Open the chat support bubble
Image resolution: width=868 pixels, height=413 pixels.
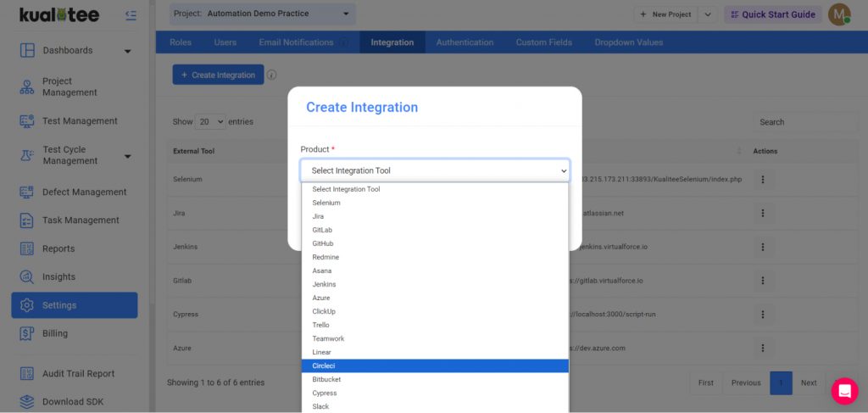(x=844, y=391)
